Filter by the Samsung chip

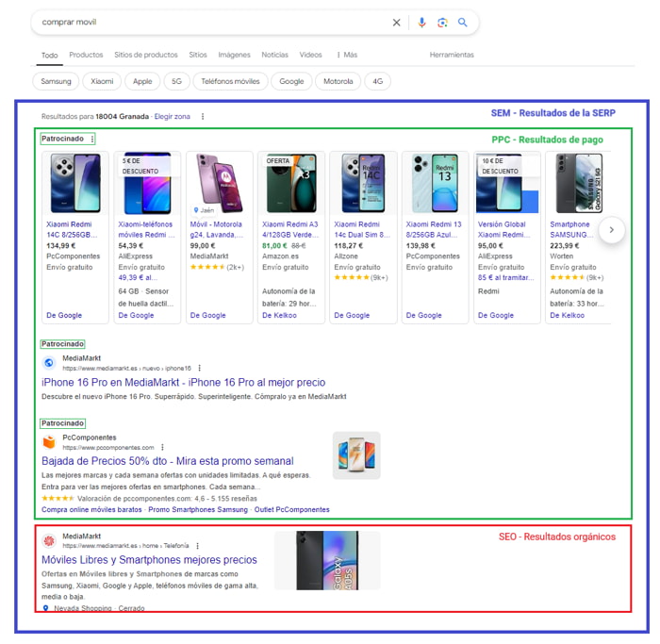[x=56, y=81]
